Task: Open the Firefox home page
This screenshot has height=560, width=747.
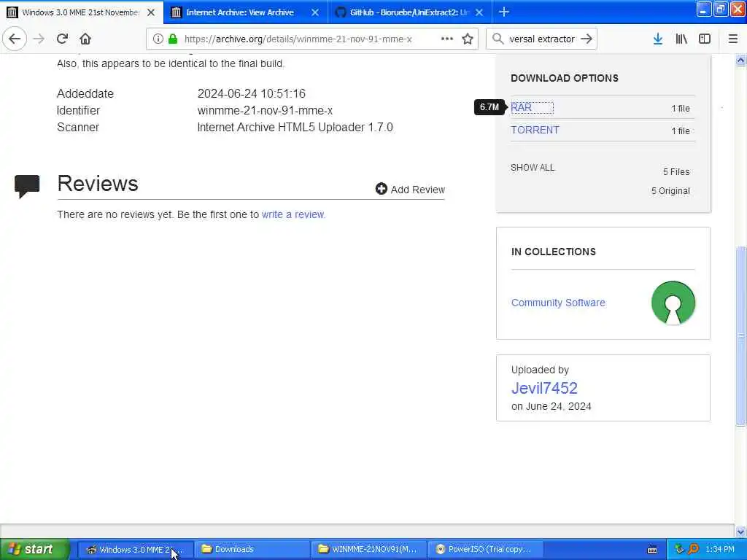Action: tap(85, 39)
